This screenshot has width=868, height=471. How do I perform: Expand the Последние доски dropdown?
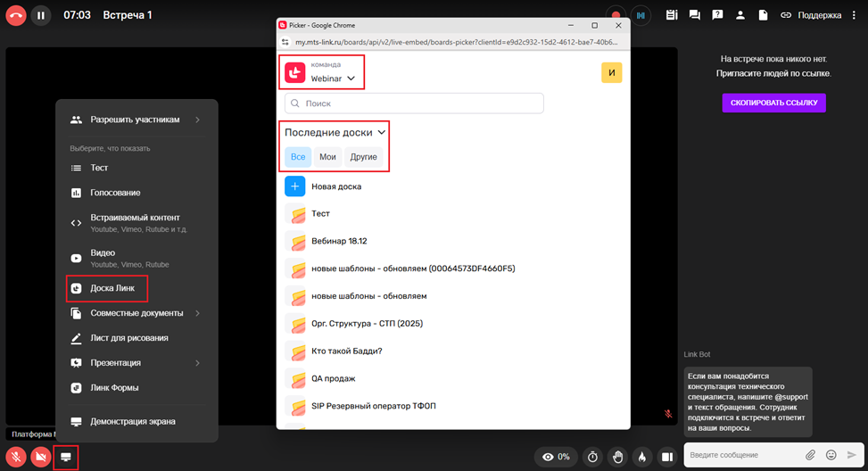coord(335,133)
